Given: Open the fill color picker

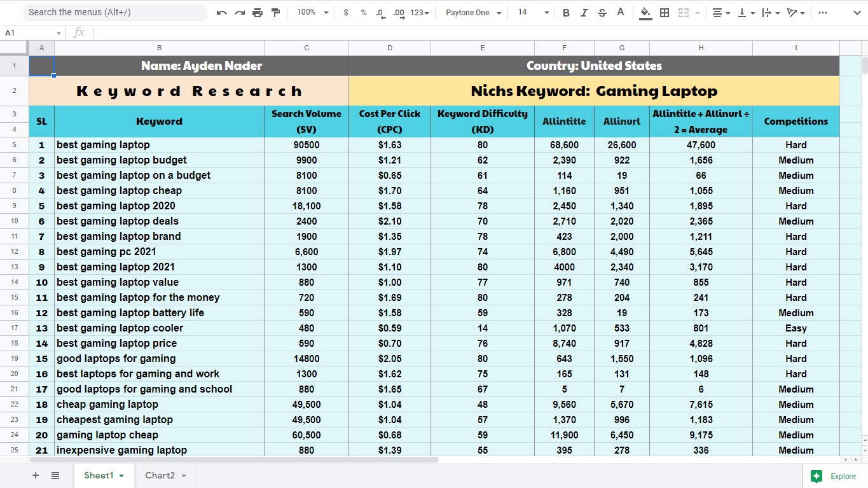Looking at the screenshot, I should click(645, 13).
